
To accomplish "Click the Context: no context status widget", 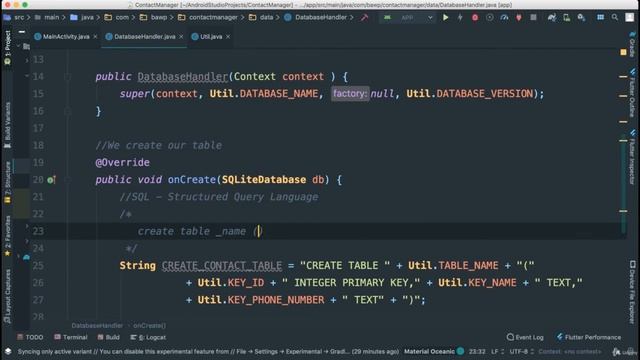I will click(x=569, y=351).
